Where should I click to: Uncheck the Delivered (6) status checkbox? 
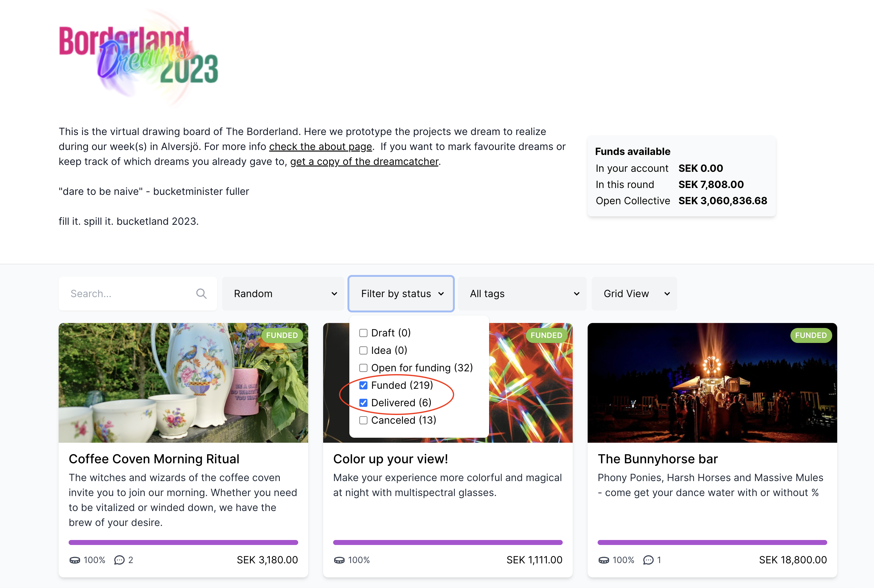coord(363,403)
